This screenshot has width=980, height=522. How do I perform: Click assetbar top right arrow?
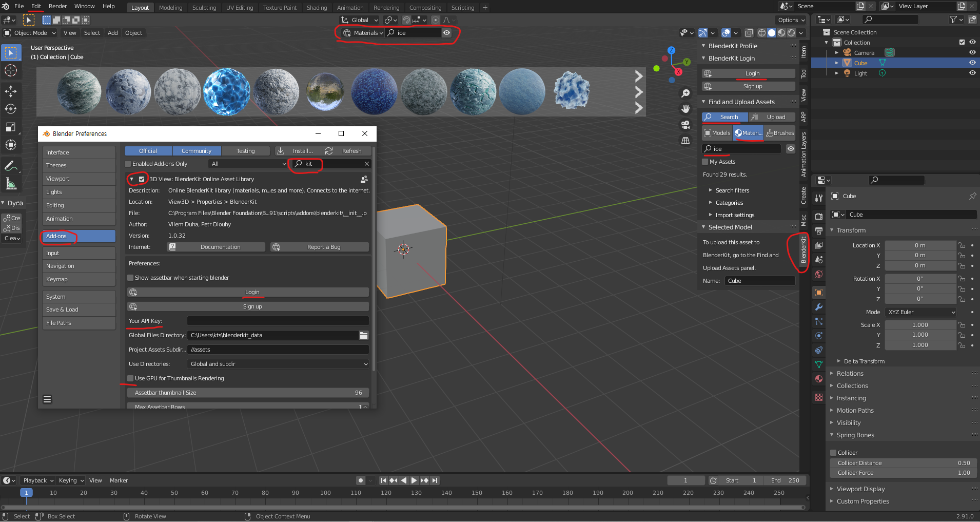[x=639, y=76]
